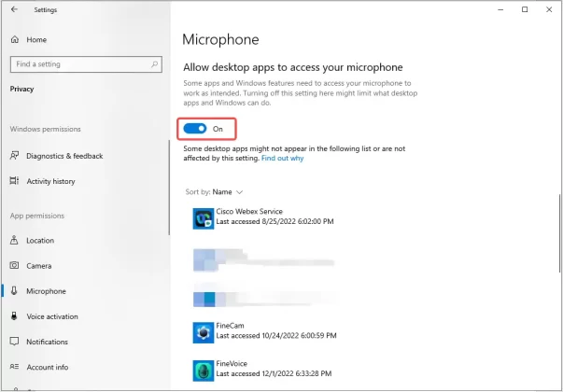Viewport: 563px width, 392px height.
Task: Select Camera in App permissions
Action: [x=39, y=266]
